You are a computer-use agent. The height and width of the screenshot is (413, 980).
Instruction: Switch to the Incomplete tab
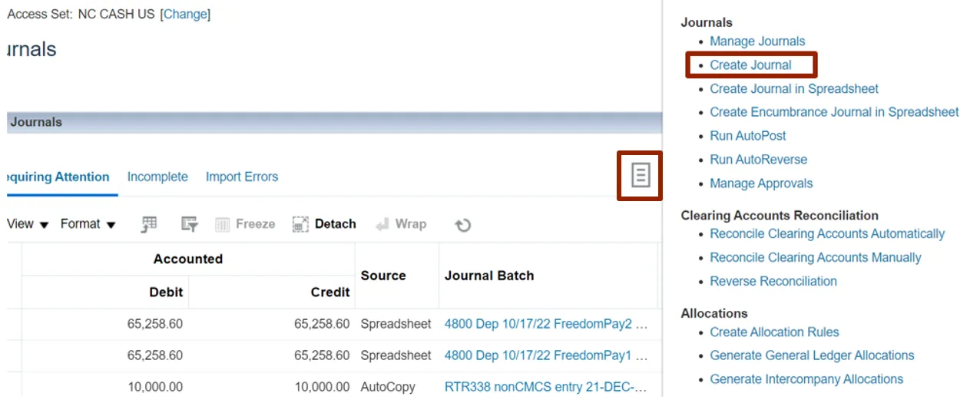pos(157,177)
